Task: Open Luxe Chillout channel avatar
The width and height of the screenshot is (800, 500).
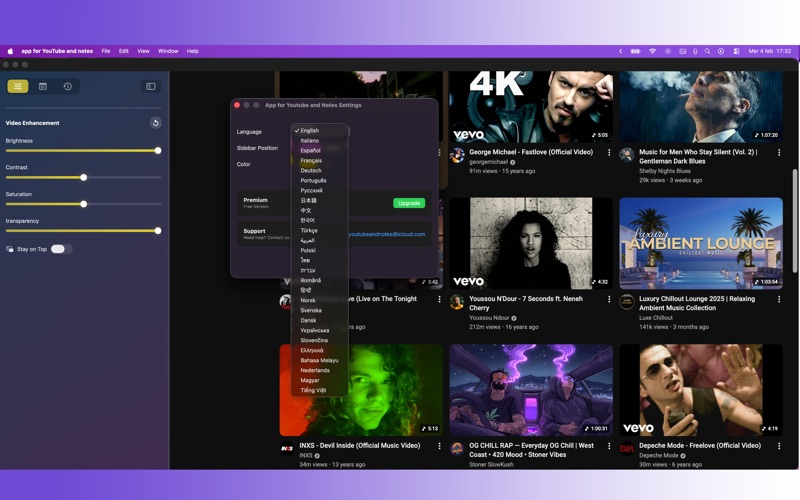Action: click(x=627, y=302)
